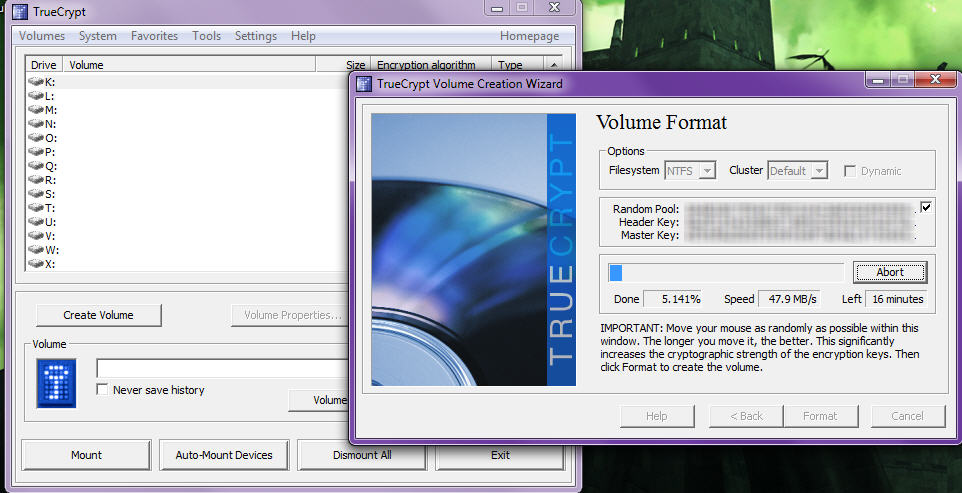Click the Speed 47.9 MB/s value
Viewport: 962px width, 493px height.
789,299
